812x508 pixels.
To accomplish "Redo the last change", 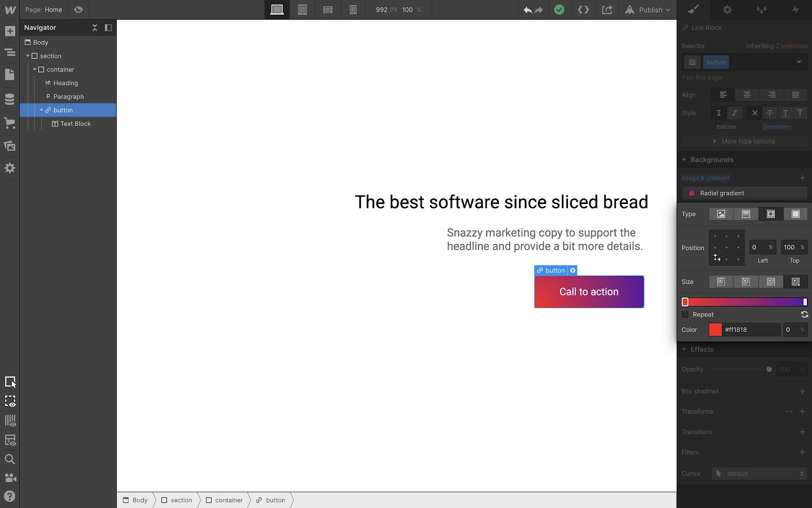I will 539,10.
